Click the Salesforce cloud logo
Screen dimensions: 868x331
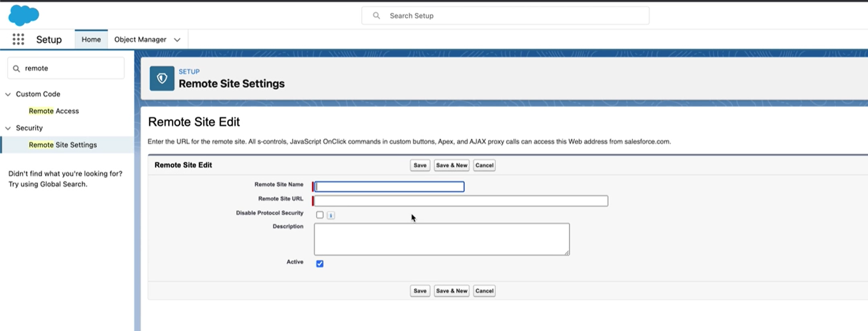coord(24,15)
